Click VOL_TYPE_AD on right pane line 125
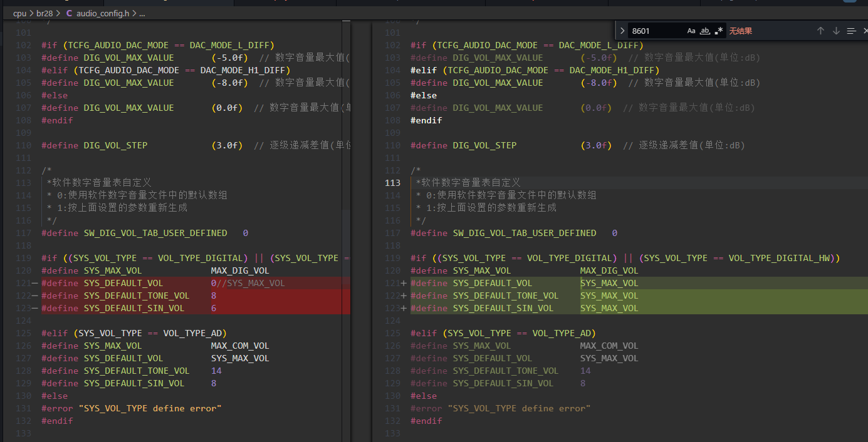This screenshot has height=442, width=868. point(562,333)
